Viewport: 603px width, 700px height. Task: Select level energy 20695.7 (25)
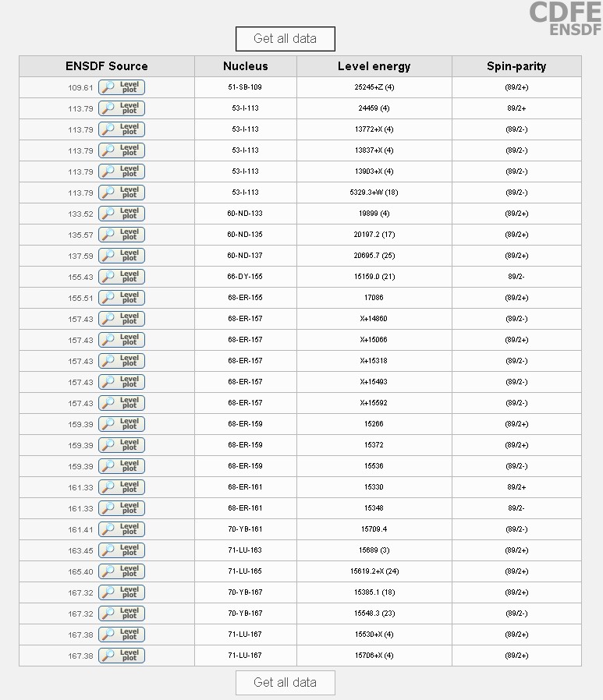[x=374, y=256]
